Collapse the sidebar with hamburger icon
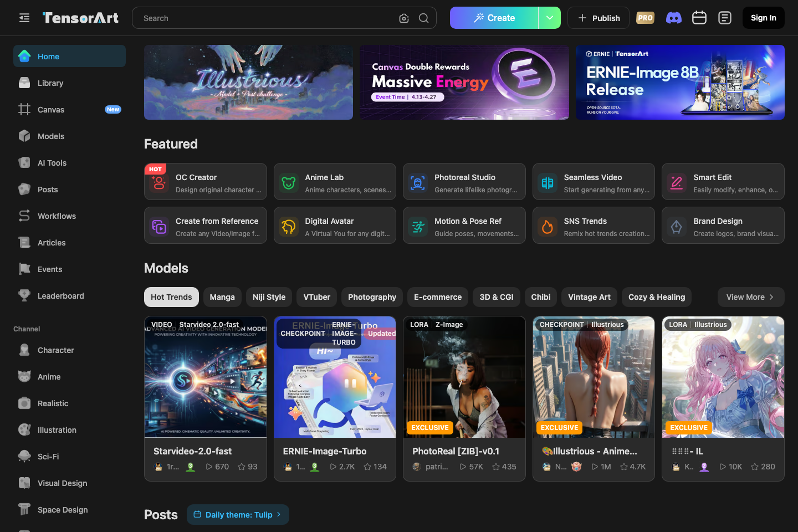Image resolution: width=798 pixels, height=532 pixels. (x=24, y=18)
